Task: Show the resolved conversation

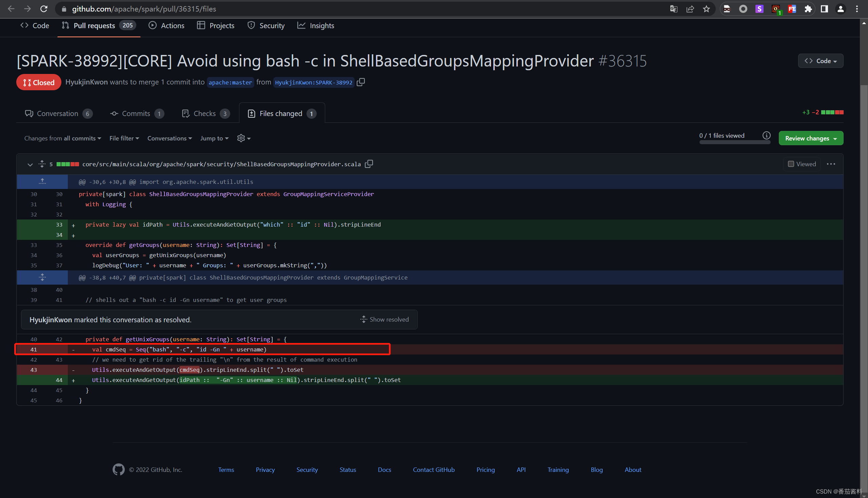Action: click(384, 319)
